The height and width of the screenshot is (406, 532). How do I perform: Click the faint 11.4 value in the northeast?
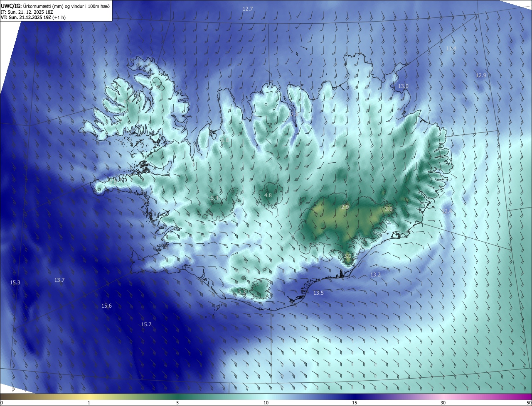coord(451,49)
